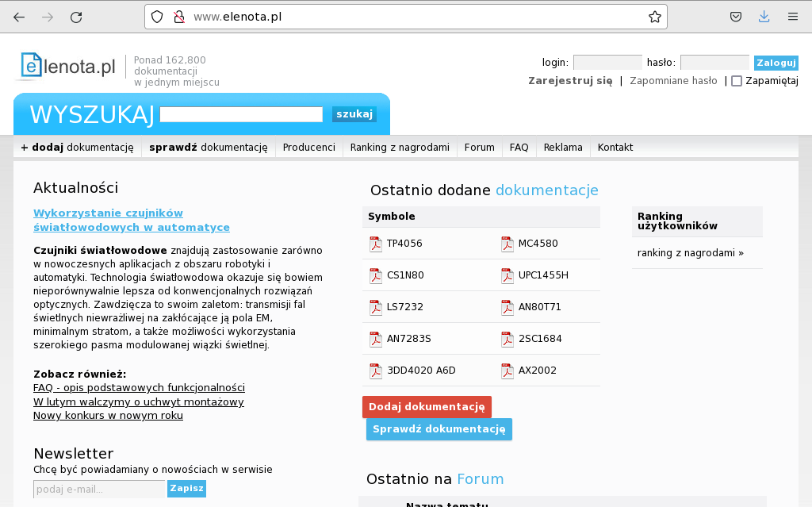Open the PDF datasheet icon for TP4056

pyautogui.click(x=374, y=244)
